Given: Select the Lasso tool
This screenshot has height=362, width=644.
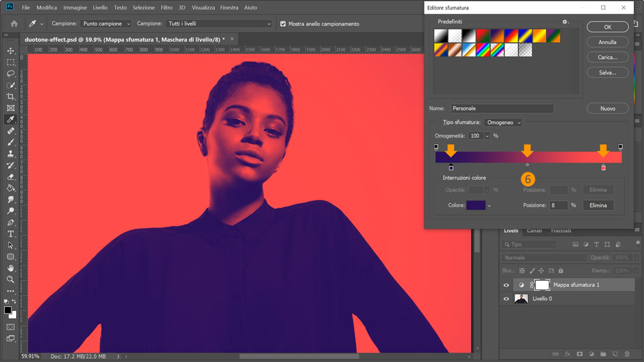Looking at the screenshot, I should pyautogui.click(x=11, y=74).
